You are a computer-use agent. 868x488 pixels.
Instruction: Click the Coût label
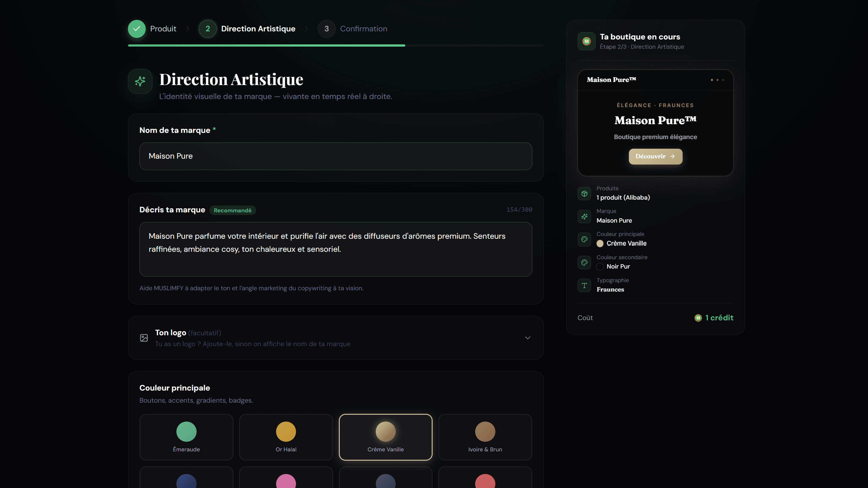(x=585, y=318)
